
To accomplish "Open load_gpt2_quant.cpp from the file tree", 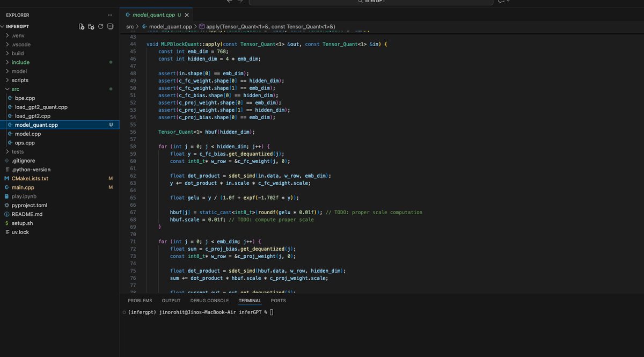I will pos(60,107).
